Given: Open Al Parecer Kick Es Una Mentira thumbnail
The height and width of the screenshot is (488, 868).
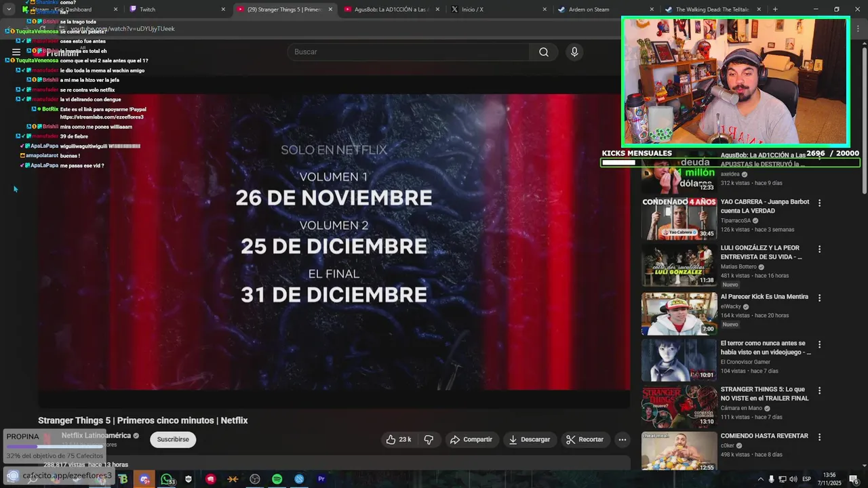Looking at the screenshot, I should click(679, 313).
